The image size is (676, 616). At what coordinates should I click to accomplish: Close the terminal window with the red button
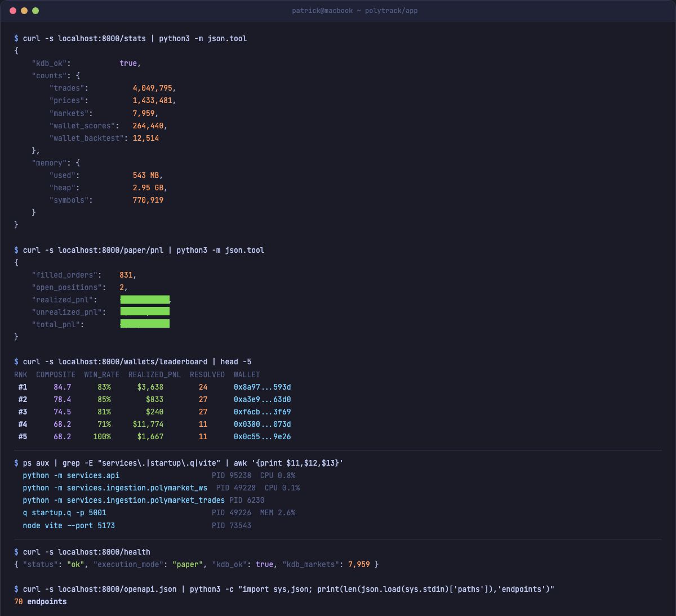click(x=13, y=11)
